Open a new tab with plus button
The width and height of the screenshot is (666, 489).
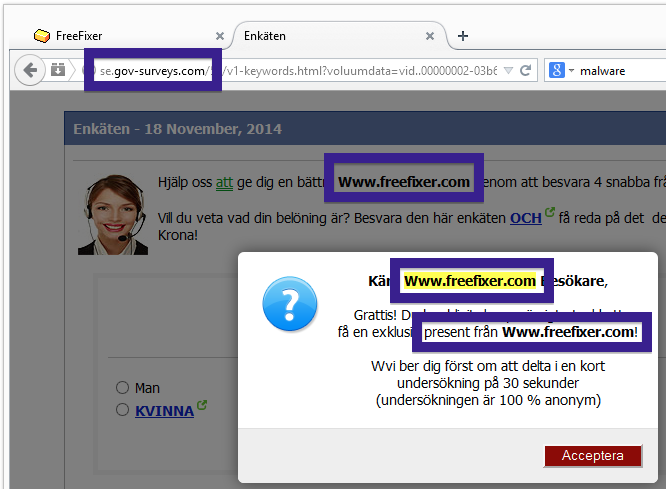click(463, 36)
